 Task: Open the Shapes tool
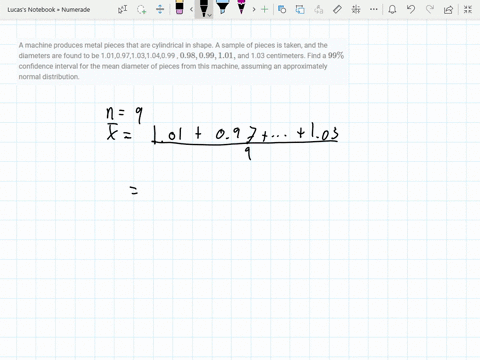click(282, 9)
